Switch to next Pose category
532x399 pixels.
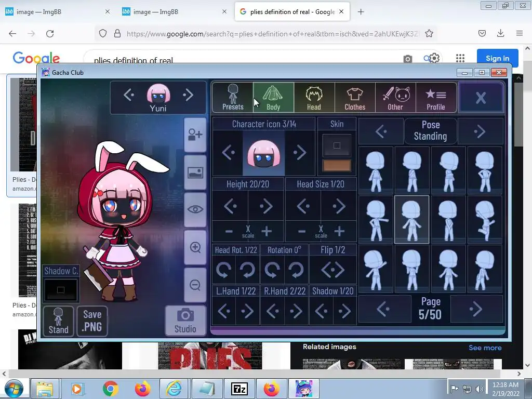[x=480, y=131]
